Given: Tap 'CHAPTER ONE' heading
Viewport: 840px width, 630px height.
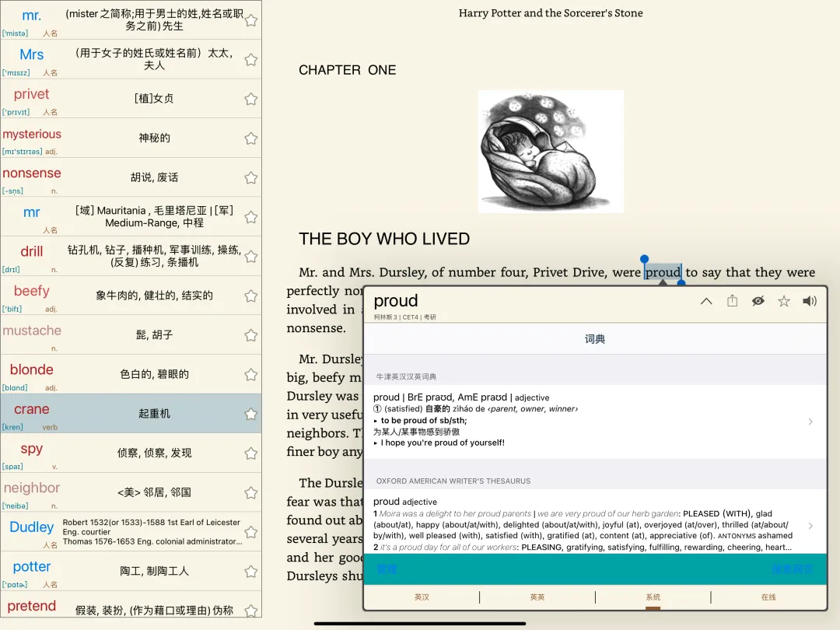Looking at the screenshot, I should [x=347, y=70].
